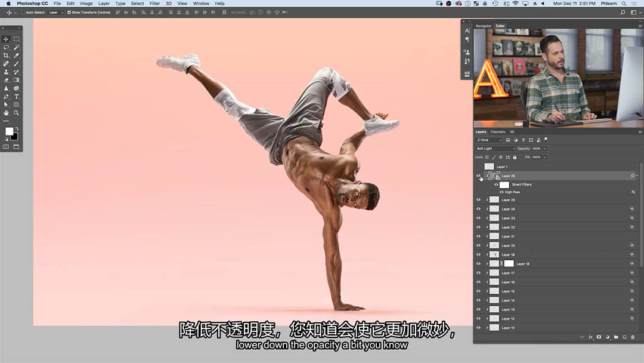Filter layers by type layers icon

point(524,140)
